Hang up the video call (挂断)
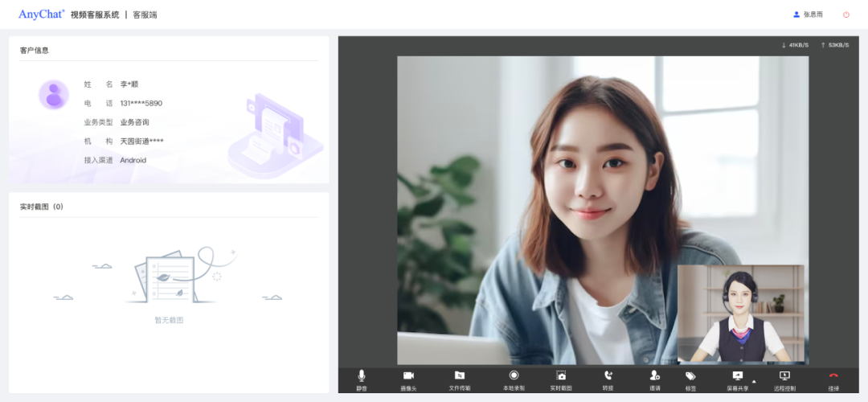 point(833,379)
